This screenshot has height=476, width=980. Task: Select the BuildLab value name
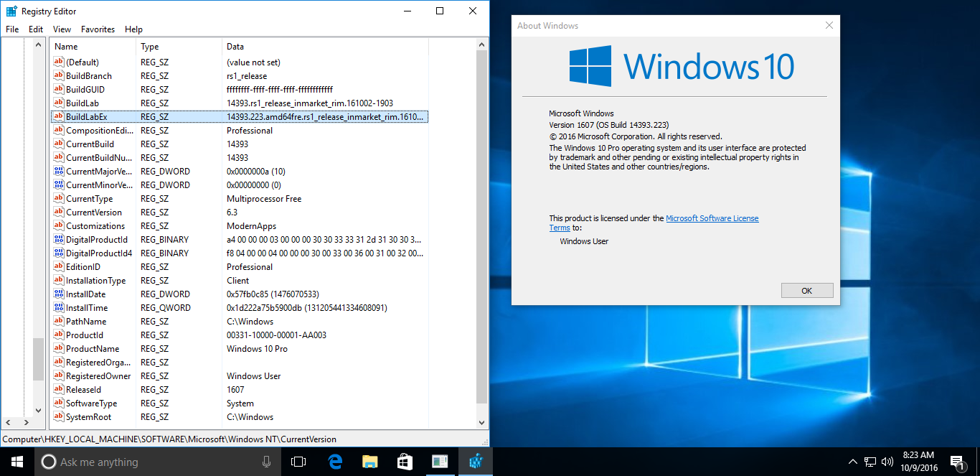(83, 103)
